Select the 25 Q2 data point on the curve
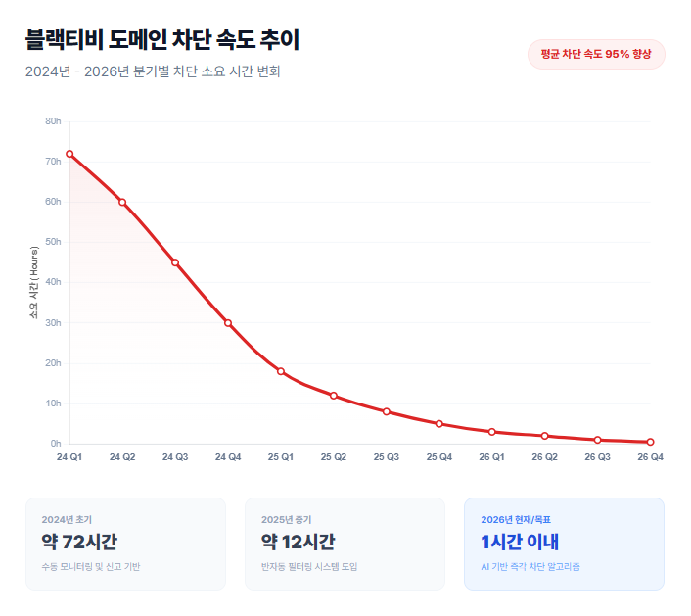 coord(334,396)
